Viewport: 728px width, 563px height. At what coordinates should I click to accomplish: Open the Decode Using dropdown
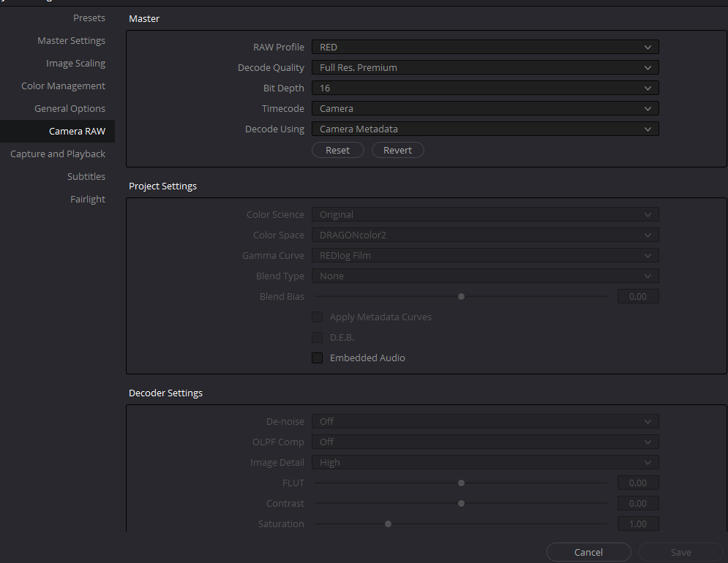click(485, 129)
